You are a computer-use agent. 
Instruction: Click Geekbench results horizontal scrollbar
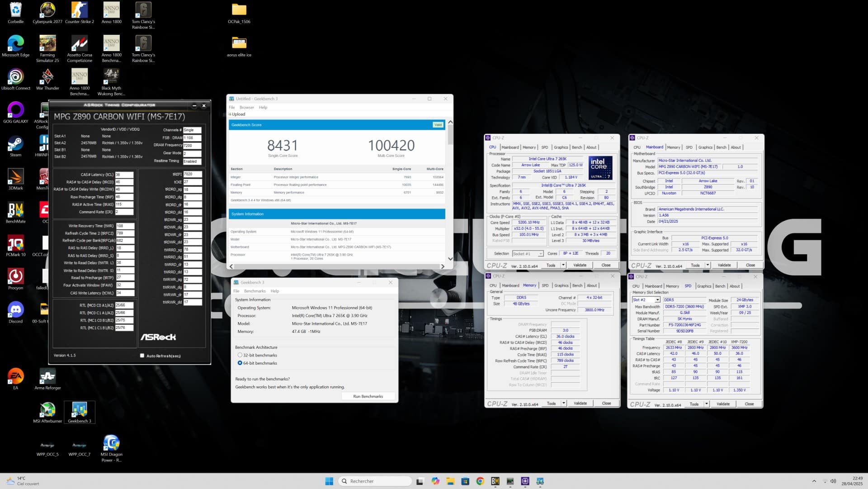[337, 267]
